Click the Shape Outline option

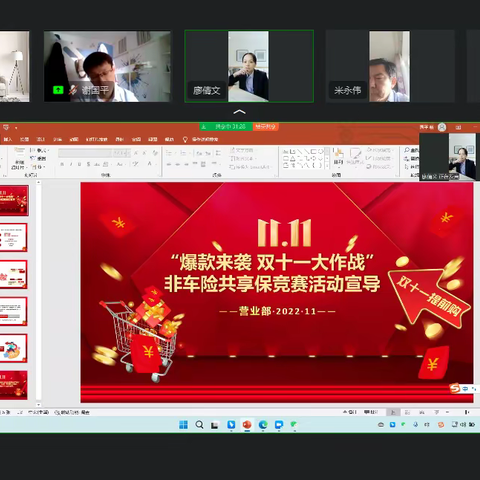point(379,158)
